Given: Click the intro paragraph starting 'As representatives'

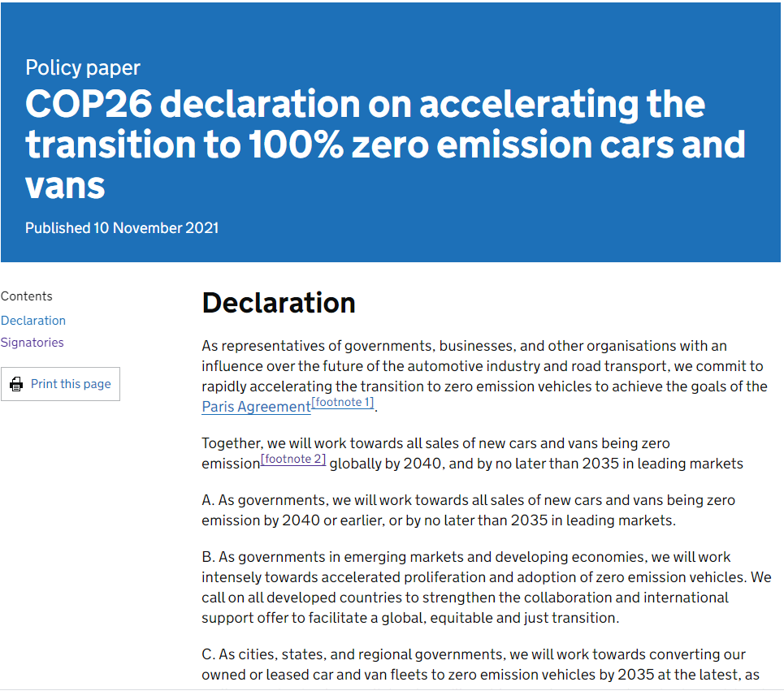Looking at the screenshot, I should pos(483,366).
